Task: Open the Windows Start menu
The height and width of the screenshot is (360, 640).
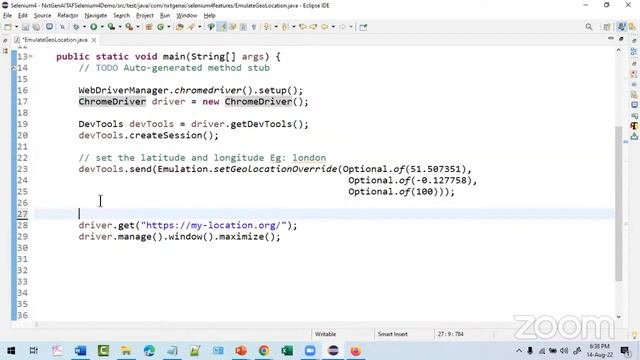Action: click(11, 351)
